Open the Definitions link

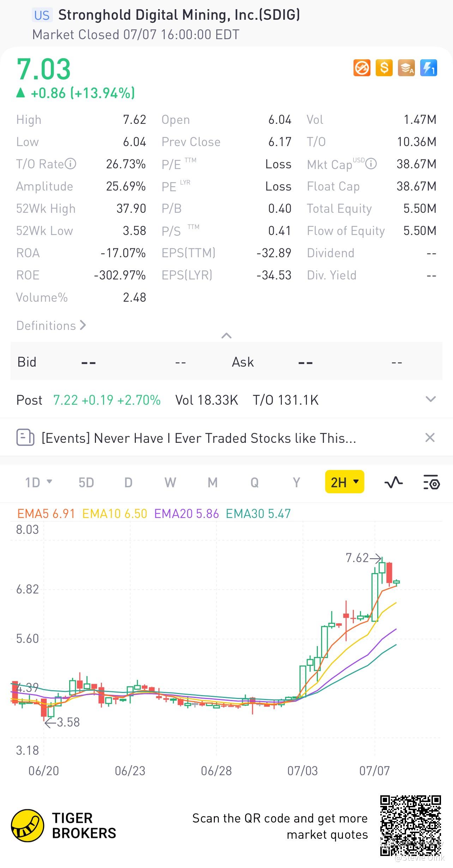[51, 325]
